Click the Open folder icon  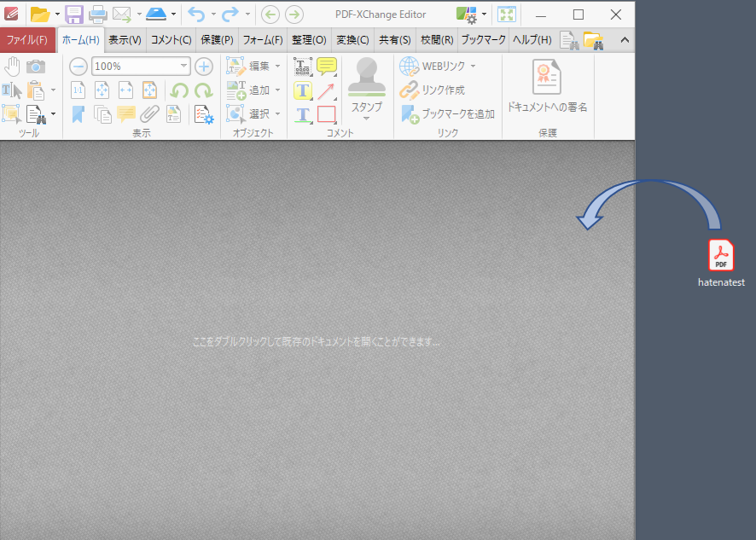(40, 15)
